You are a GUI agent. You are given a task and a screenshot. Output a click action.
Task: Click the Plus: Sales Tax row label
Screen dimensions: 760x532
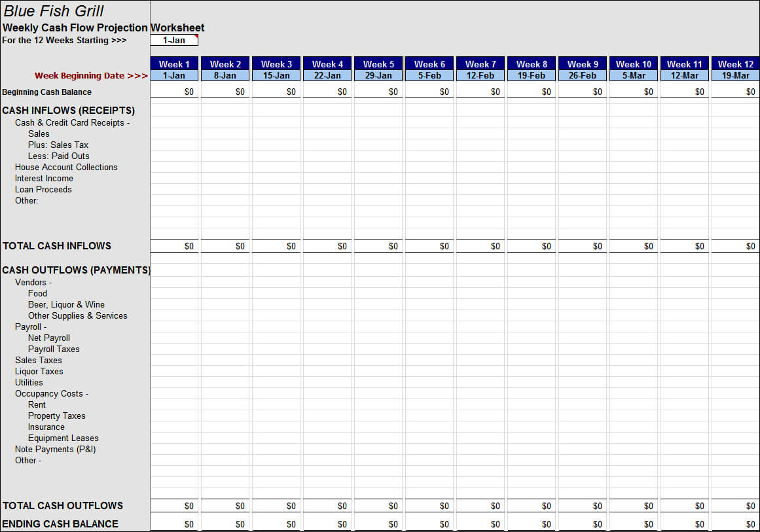tap(58, 145)
